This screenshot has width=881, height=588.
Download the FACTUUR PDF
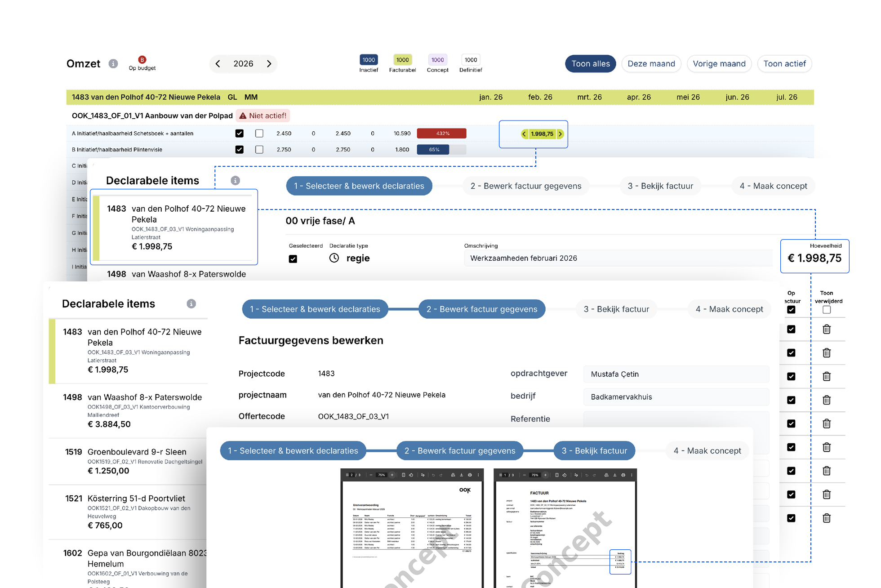[615, 475]
